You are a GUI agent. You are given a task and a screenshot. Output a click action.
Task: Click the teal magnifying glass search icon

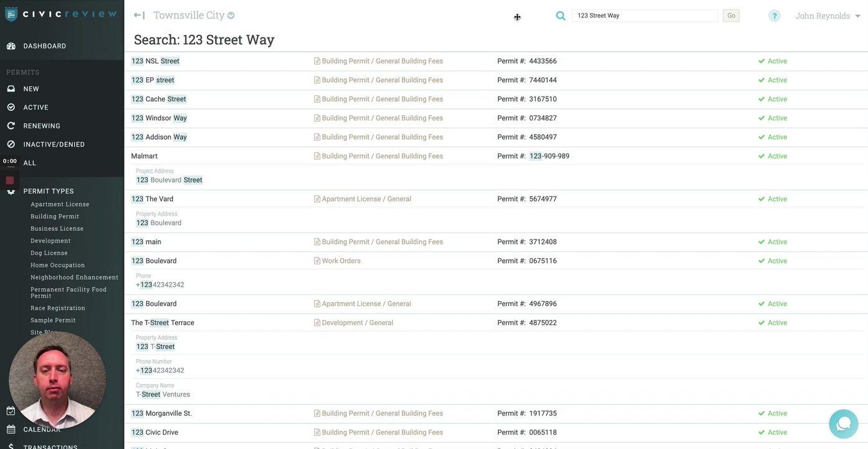[561, 16]
